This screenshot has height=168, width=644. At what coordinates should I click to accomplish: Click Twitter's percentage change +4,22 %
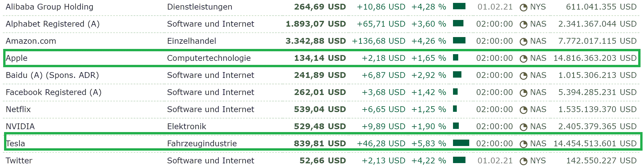click(429, 161)
